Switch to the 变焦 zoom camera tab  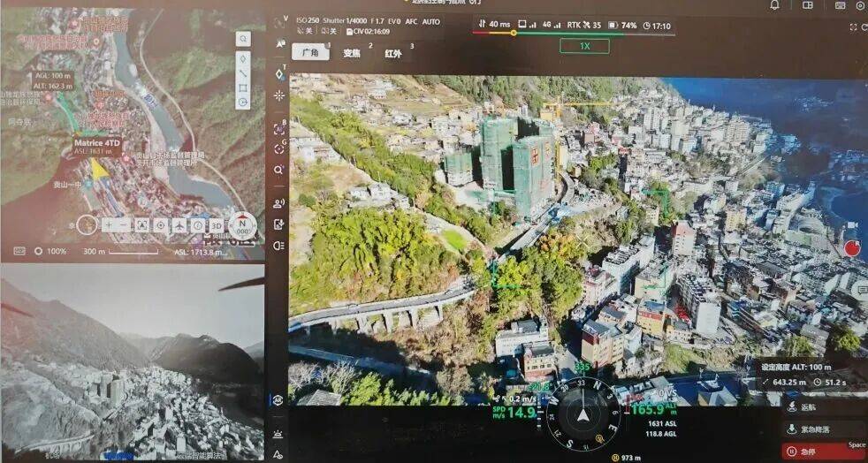coord(352,53)
